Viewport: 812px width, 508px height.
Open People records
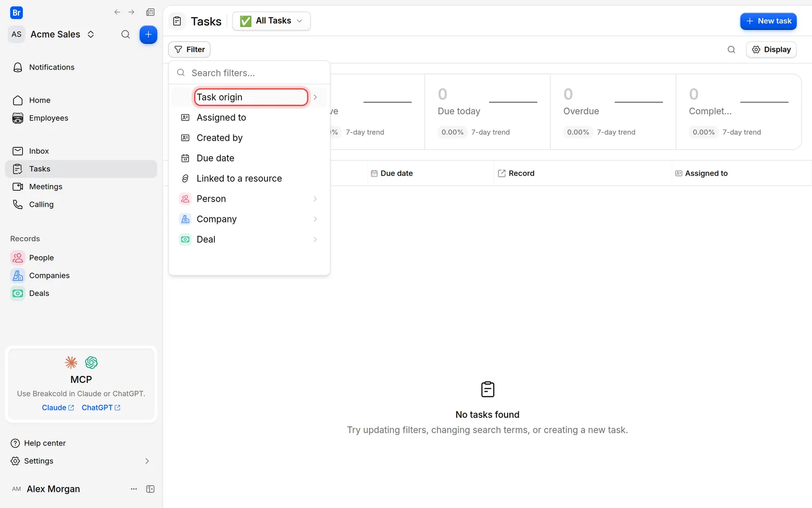(81, 258)
